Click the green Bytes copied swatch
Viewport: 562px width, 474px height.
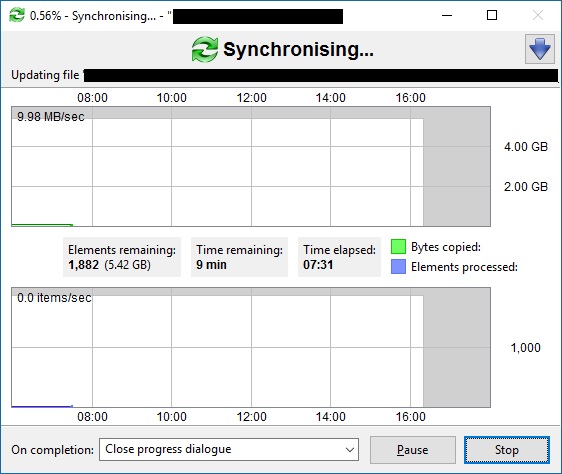[398, 247]
